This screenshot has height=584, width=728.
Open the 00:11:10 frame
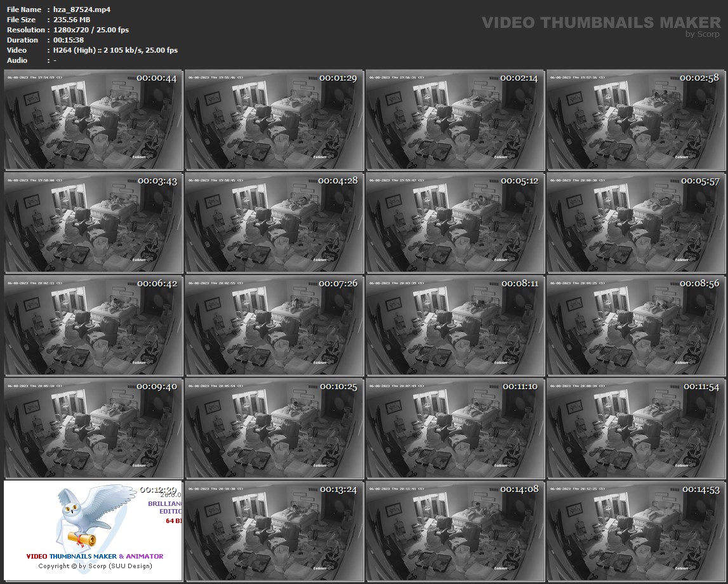[455, 428]
